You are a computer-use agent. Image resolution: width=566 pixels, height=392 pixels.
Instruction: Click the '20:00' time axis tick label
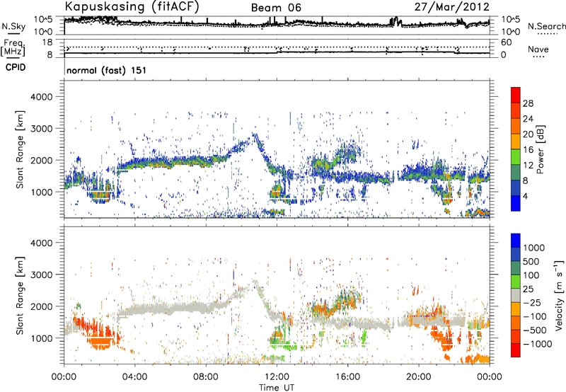tap(419, 377)
